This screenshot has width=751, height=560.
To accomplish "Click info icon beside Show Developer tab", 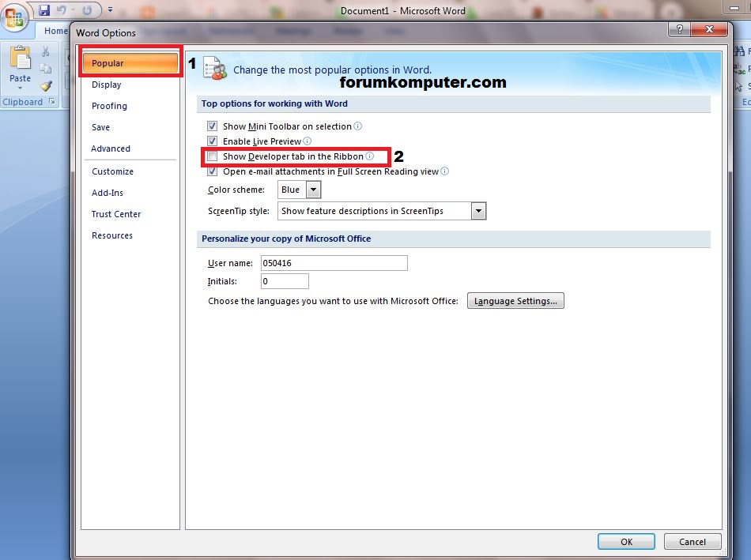I will point(369,156).
